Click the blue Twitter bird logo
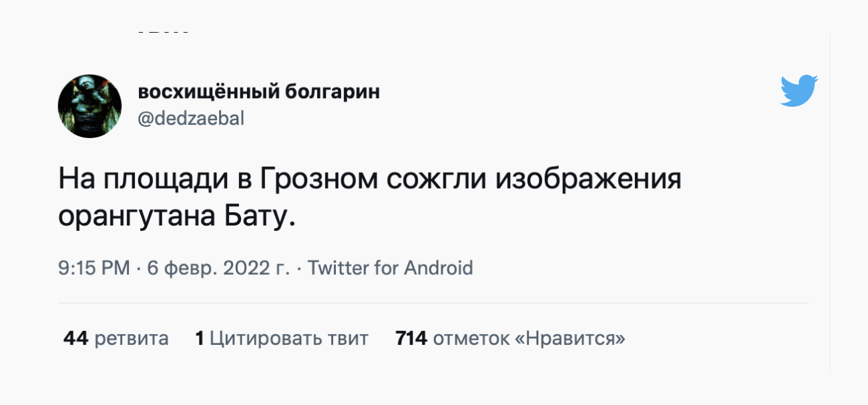Image resolution: width=868 pixels, height=405 pixels. [x=799, y=91]
